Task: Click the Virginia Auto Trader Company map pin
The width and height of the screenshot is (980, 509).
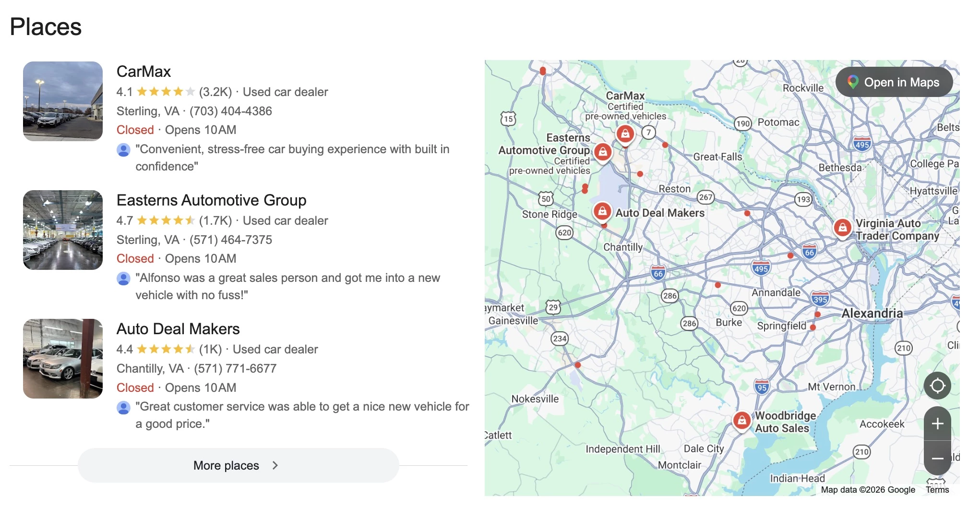Action: coord(842,228)
